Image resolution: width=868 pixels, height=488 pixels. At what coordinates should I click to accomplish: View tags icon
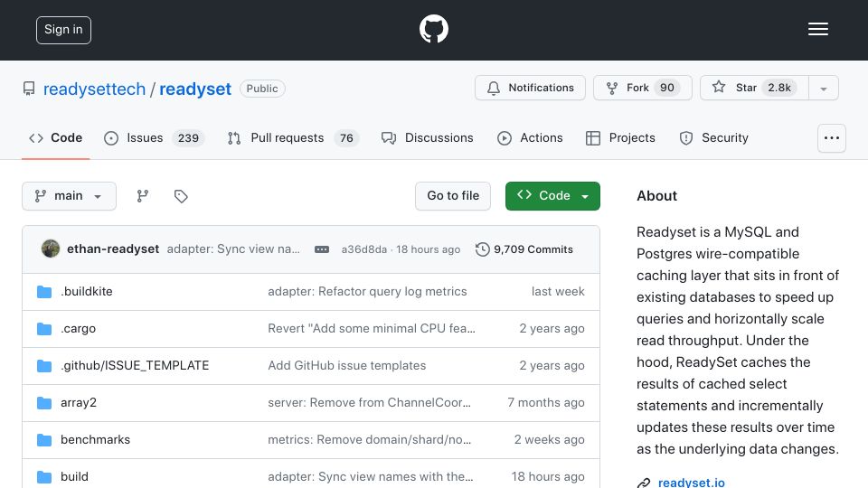(x=181, y=196)
